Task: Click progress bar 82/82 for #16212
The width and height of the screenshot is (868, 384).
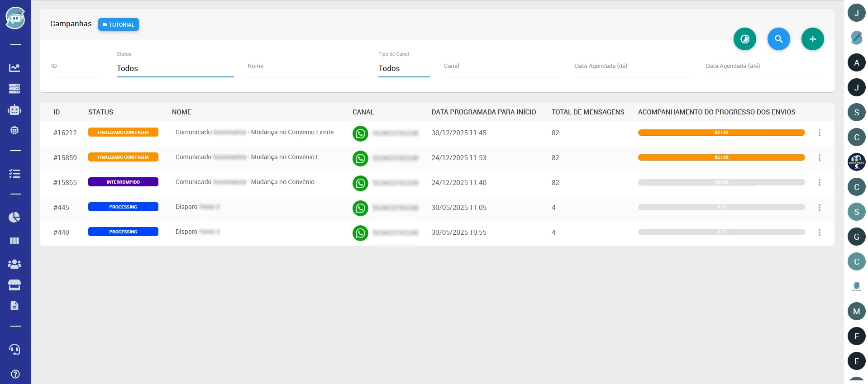Action: [721, 133]
